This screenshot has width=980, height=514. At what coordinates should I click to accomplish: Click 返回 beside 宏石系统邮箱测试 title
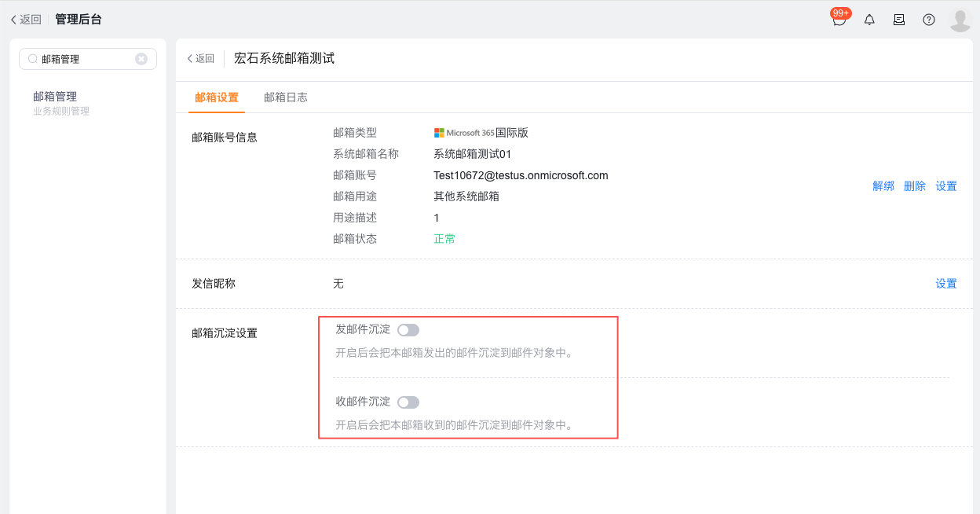pos(201,59)
